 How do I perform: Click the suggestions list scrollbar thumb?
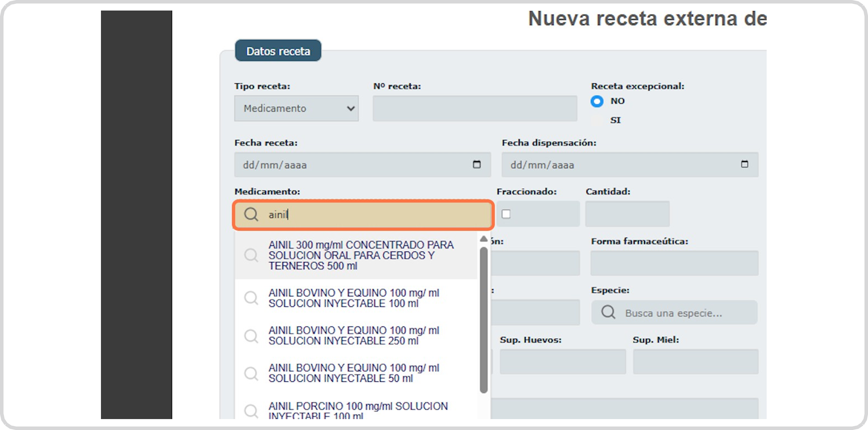(484, 319)
